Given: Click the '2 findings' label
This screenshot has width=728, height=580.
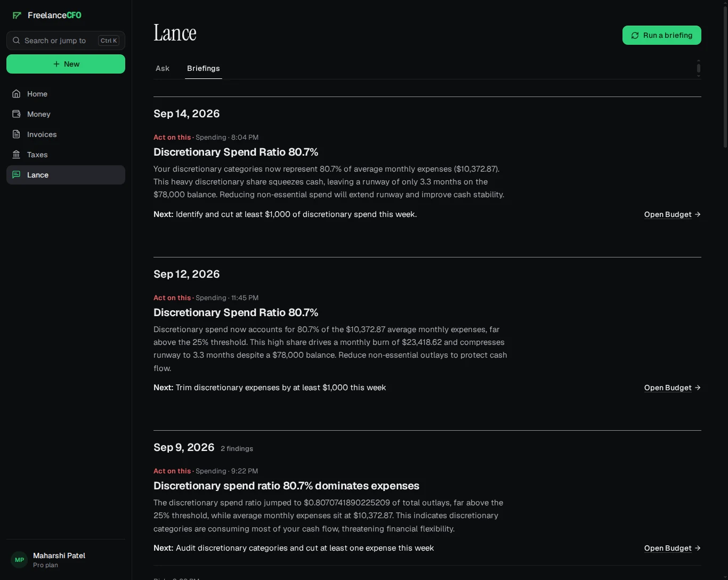Looking at the screenshot, I should 237,449.
